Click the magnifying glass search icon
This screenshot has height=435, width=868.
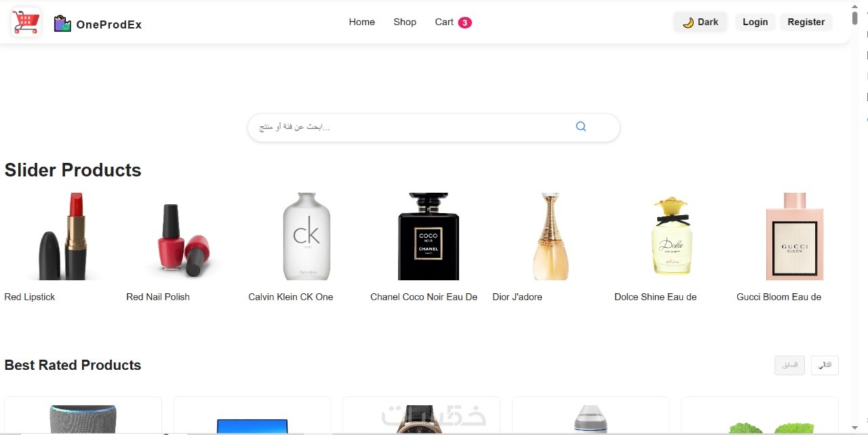tap(580, 126)
